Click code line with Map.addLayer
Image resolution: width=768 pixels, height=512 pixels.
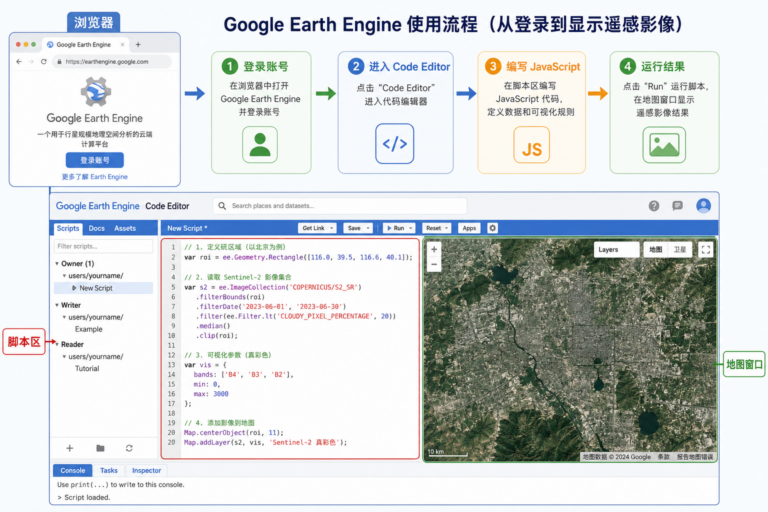tap(265, 442)
